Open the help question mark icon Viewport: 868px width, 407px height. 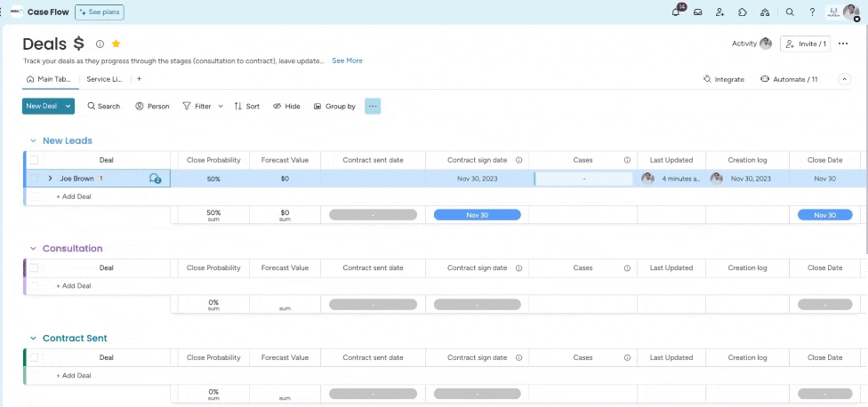point(811,12)
